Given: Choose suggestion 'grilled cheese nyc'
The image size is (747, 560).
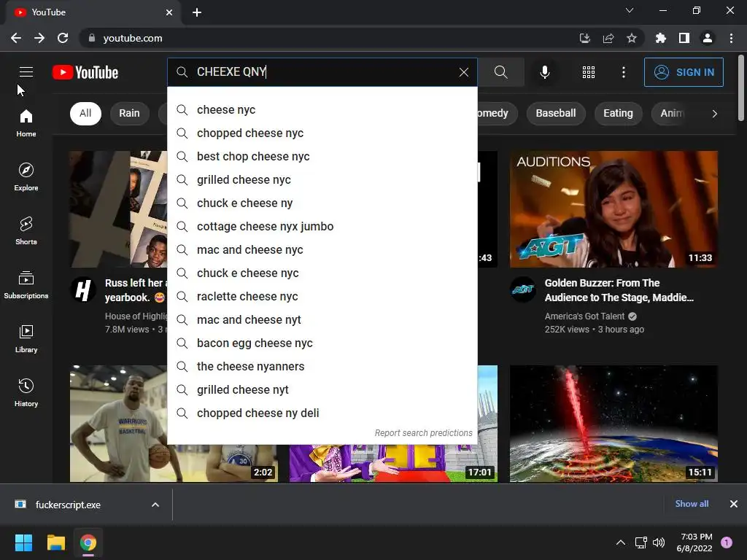Looking at the screenshot, I should (x=322, y=179).
